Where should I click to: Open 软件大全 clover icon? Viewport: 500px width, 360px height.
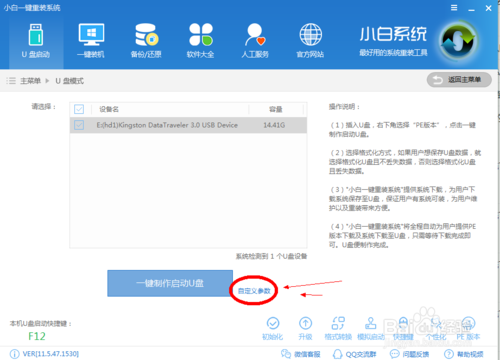(201, 34)
